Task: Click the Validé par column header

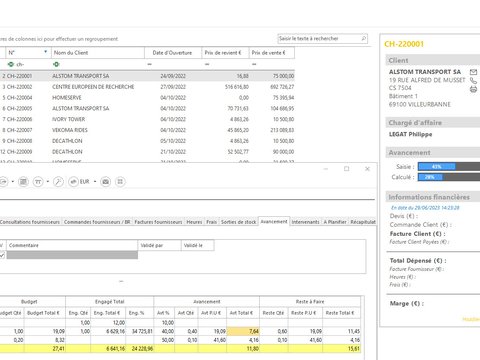Action: point(159,245)
